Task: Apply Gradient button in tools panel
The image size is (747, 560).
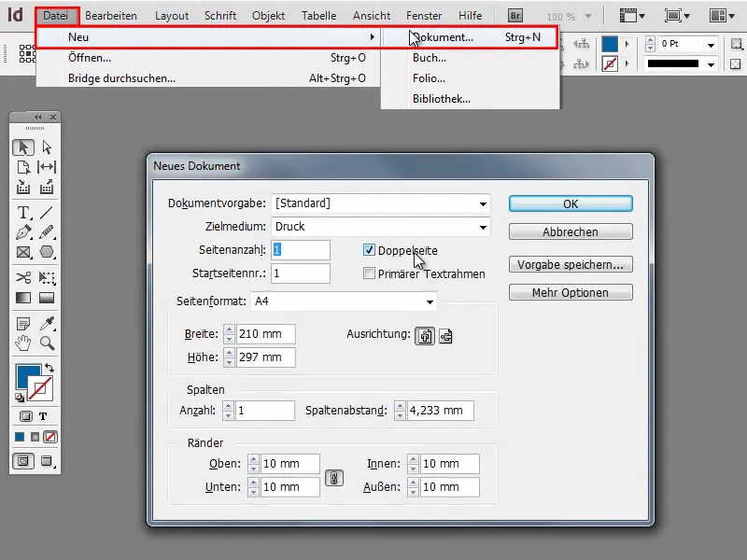Action: 35,437
